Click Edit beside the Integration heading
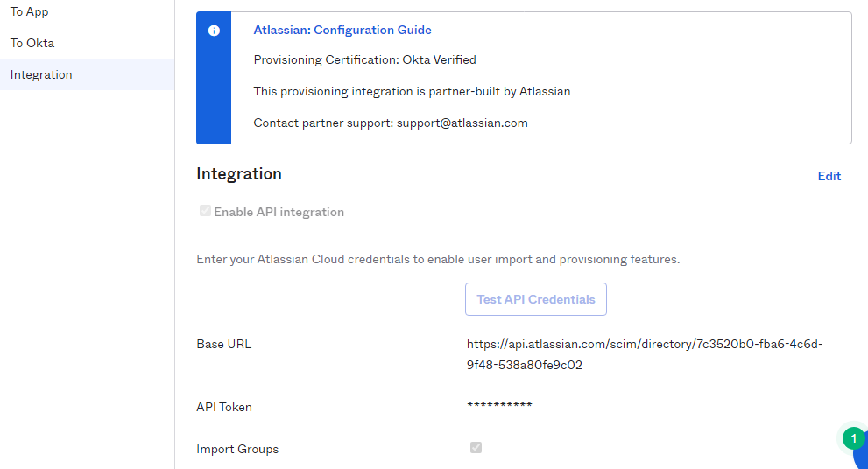This screenshot has width=868, height=469. pyautogui.click(x=829, y=176)
